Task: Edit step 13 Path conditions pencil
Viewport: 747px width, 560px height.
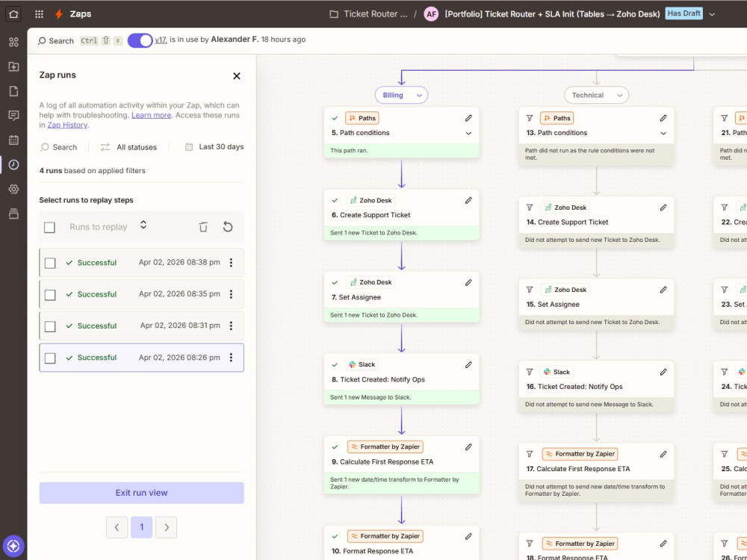Action: [663, 118]
